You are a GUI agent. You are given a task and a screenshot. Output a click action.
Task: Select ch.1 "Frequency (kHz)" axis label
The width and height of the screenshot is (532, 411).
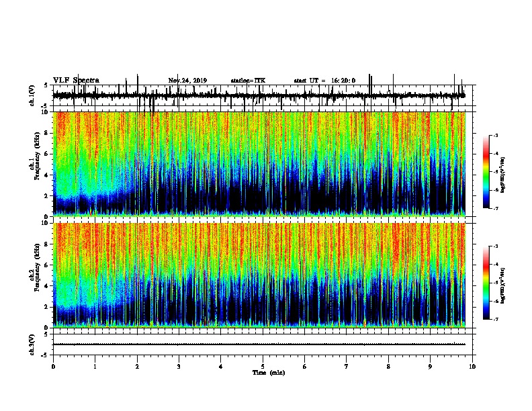click(37, 156)
